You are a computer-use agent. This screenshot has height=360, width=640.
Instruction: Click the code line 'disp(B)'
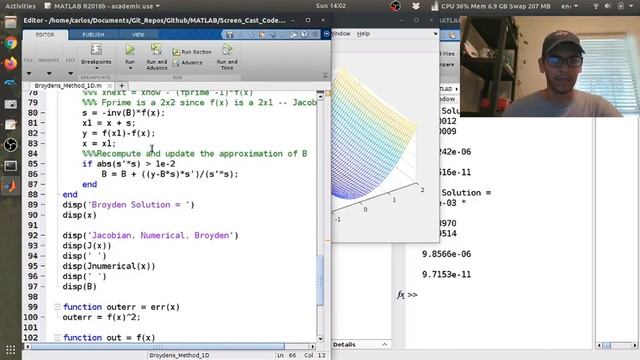pos(80,287)
